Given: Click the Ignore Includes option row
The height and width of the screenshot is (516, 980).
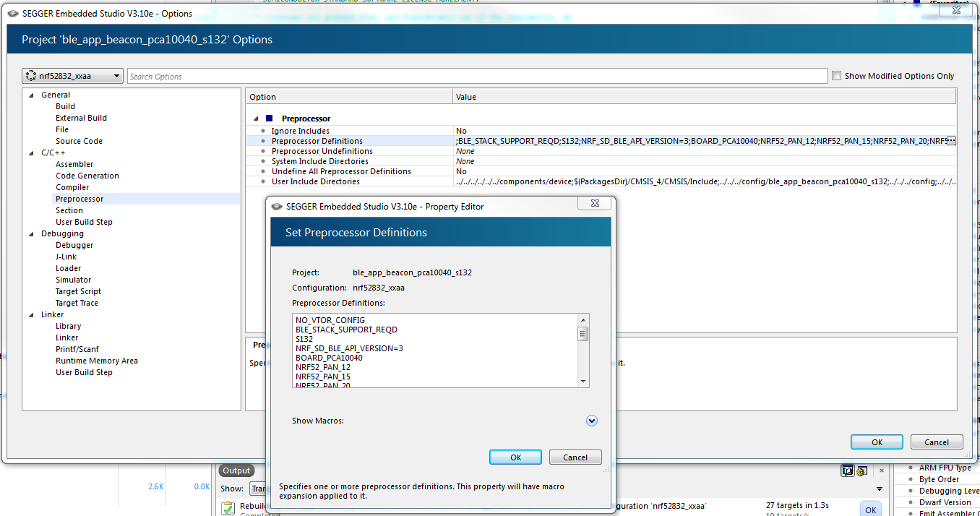Looking at the screenshot, I should [x=601, y=131].
